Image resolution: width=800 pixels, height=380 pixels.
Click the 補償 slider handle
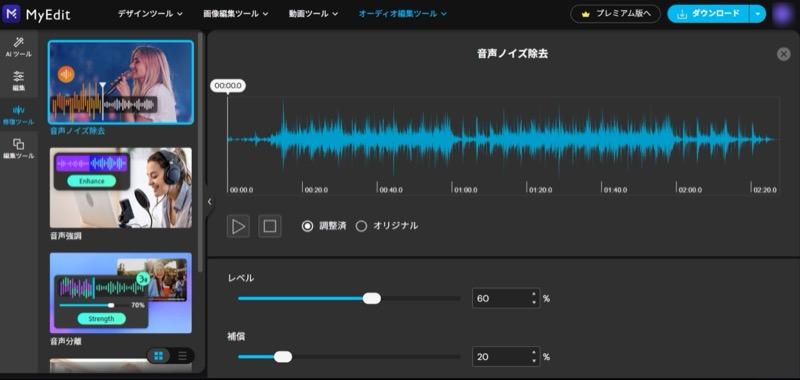(x=283, y=357)
